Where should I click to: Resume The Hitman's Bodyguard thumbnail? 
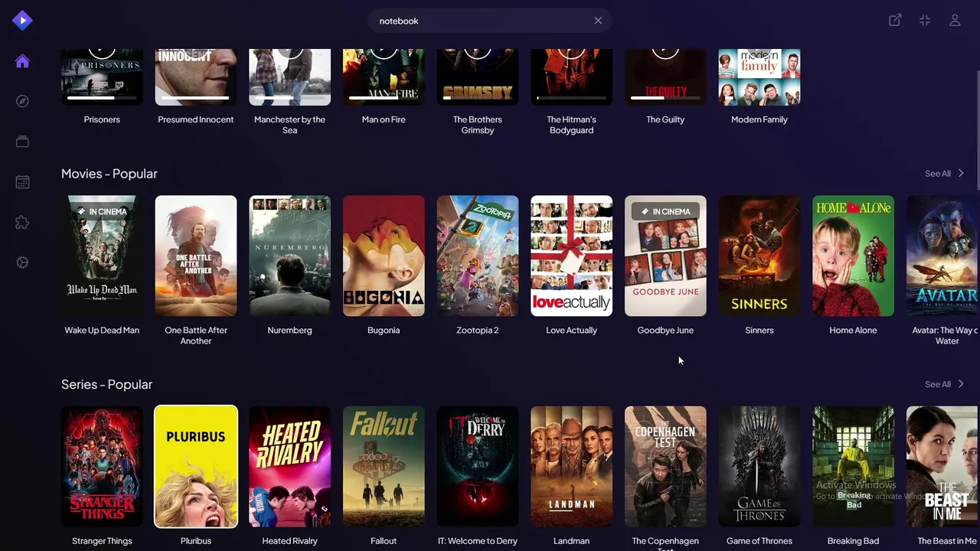coord(571,77)
